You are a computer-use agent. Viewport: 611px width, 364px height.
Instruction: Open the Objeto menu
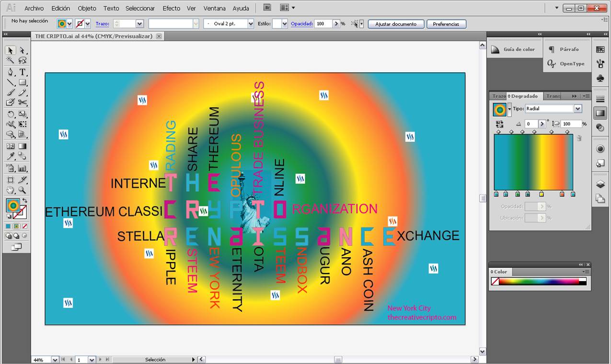coord(87,8)
